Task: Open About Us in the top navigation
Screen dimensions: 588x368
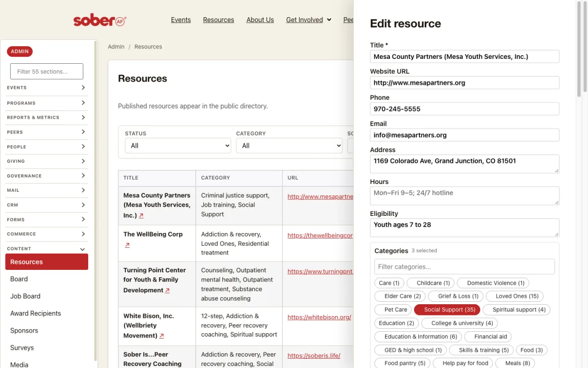Action: coord(260,20)
